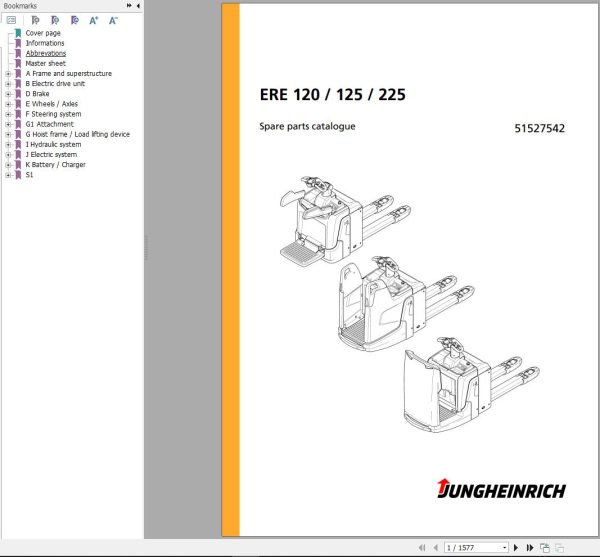The image size is (600, 557).
Task: Click the Jungheinrich logo on the page
Action: click(x=501, y=489)
